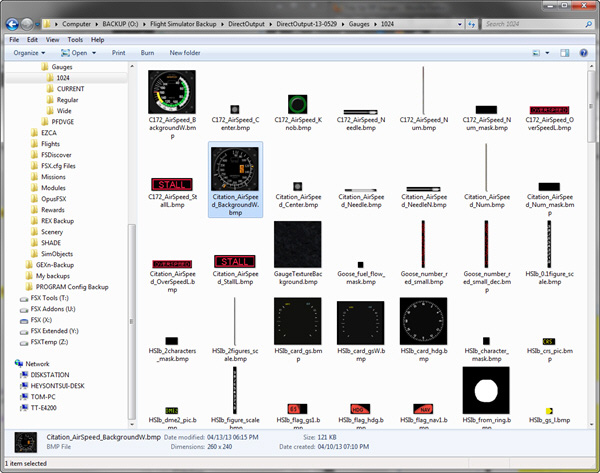
Task: Expand the Open button's dropdown arrow
Action: [94, 53]
